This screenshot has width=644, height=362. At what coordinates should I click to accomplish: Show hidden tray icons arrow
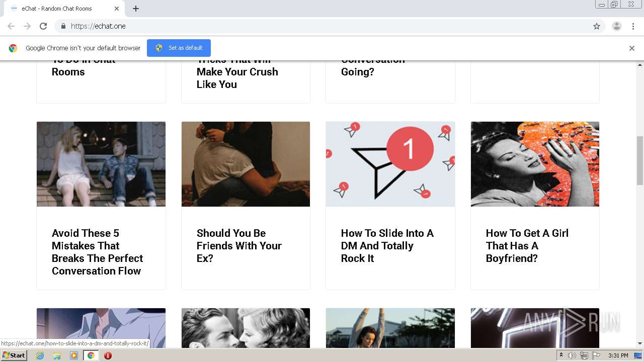click(561, 355)
